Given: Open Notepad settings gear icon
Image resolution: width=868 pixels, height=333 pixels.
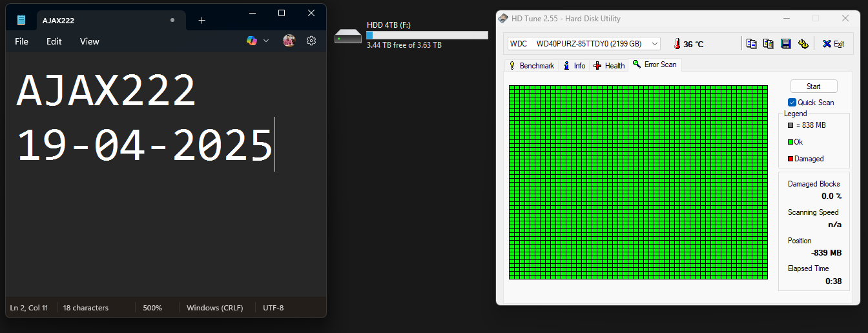Looking at the screenshot, I should 311,41.
